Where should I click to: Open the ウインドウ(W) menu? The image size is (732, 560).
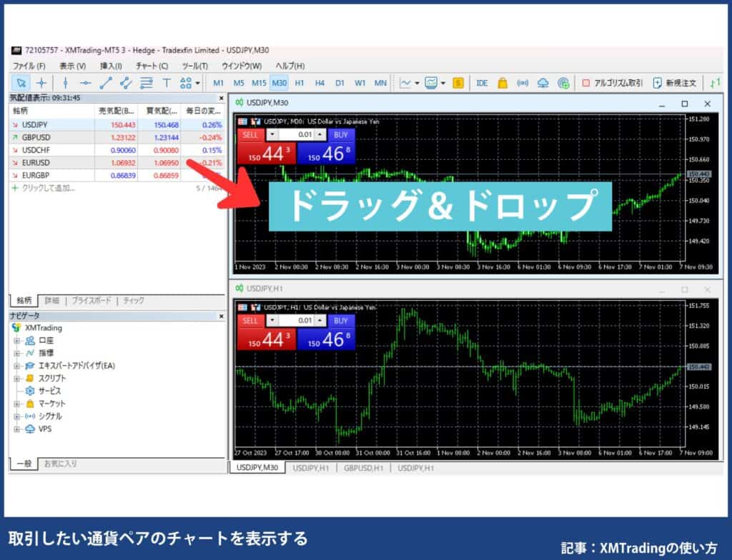(242, 66)
